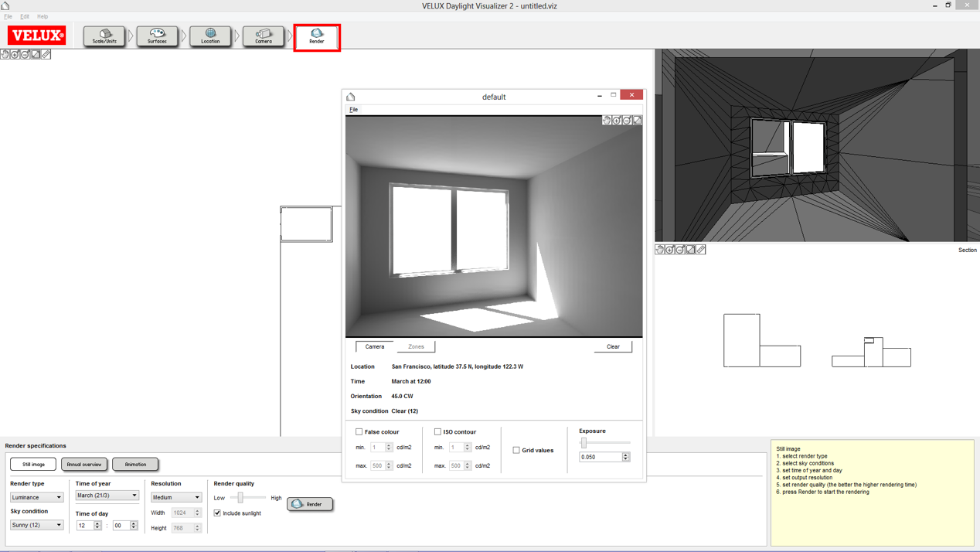Select zoom in tool in main plan view
Viewport: 980px width, 552px height.
tap(15, 55)
